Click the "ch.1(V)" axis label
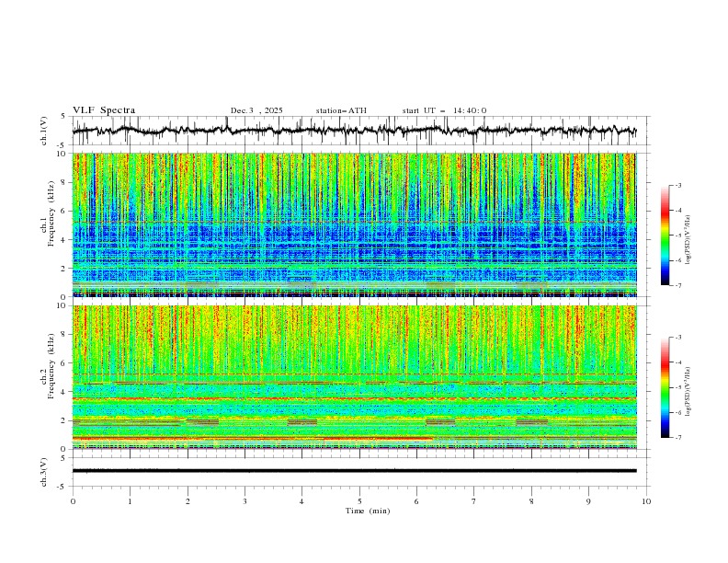The image size is (728, 563). coord(44,131)
